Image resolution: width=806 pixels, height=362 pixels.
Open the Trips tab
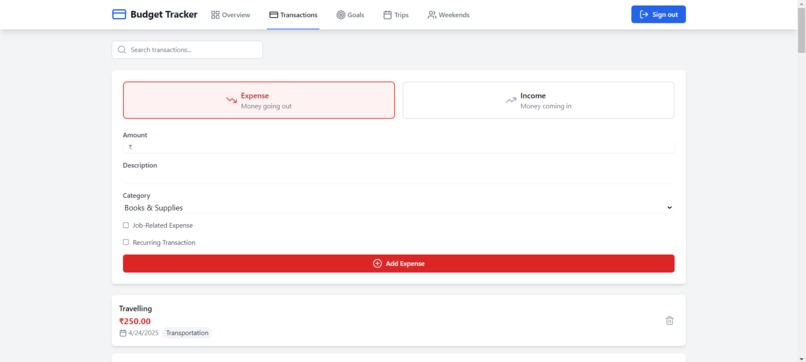point(396,15)
